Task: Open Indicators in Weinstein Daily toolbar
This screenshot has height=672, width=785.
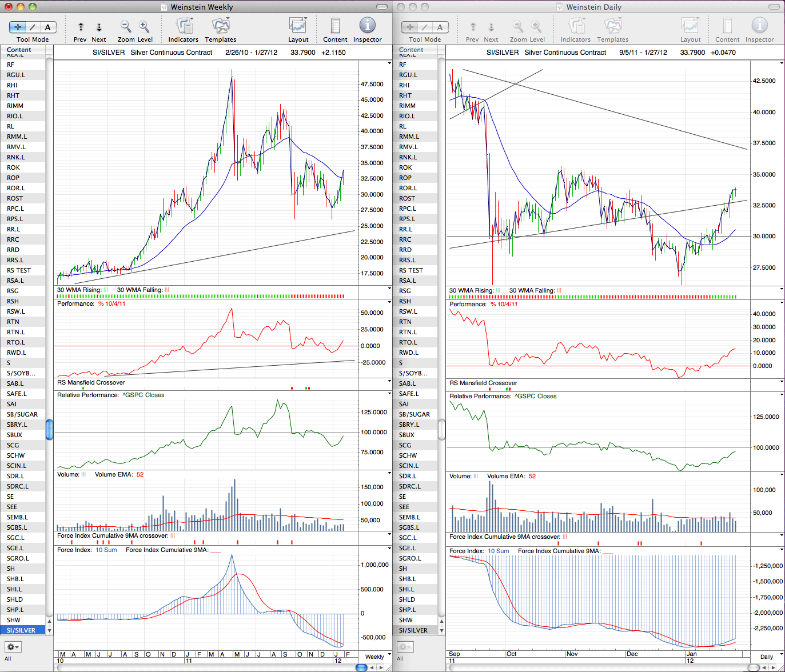Action: [x=576, y=26]
